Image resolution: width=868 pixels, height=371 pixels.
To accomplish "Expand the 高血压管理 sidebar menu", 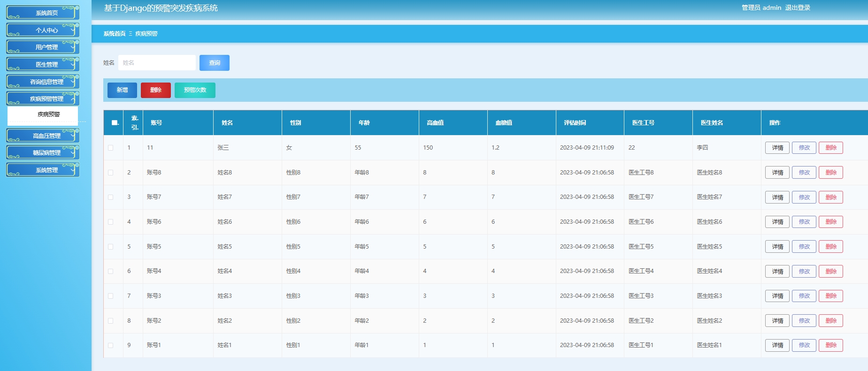I will coord(43,136).
